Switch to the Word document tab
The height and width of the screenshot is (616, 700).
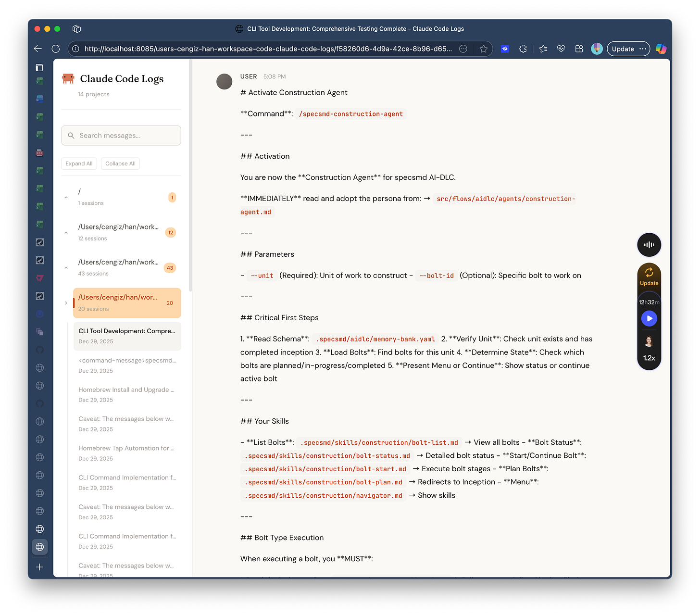[40, 99]
